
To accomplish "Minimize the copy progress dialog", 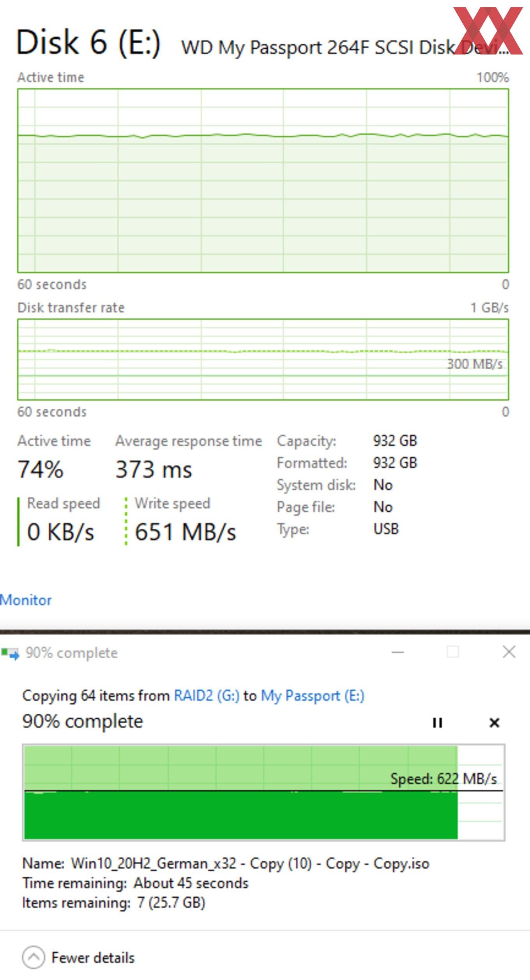I will coord(397,652).
